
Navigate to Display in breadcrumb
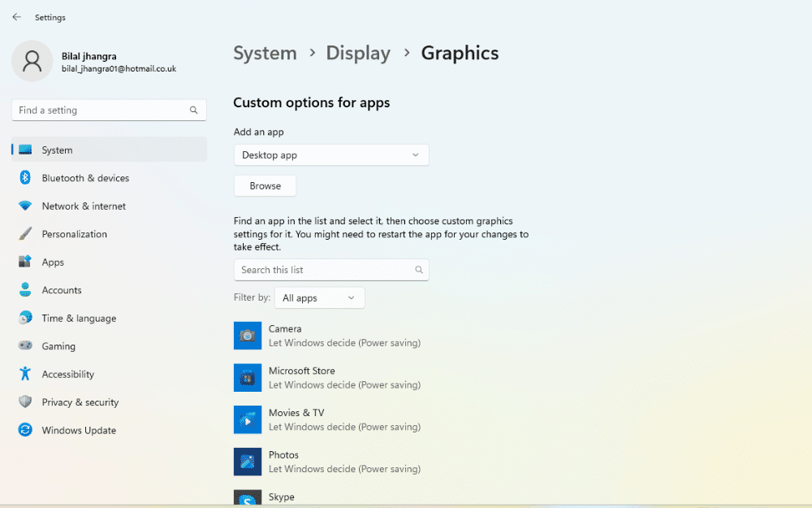pos(358,53)
